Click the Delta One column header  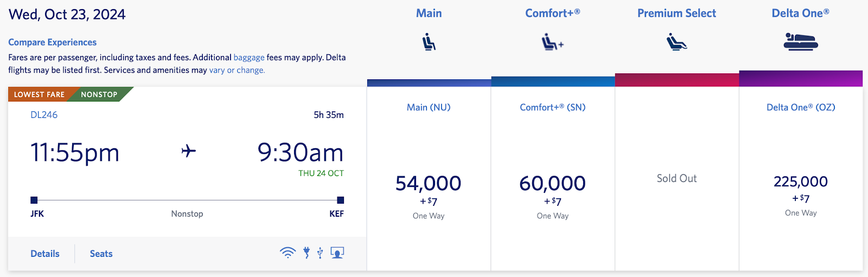[x=800, y=14]
